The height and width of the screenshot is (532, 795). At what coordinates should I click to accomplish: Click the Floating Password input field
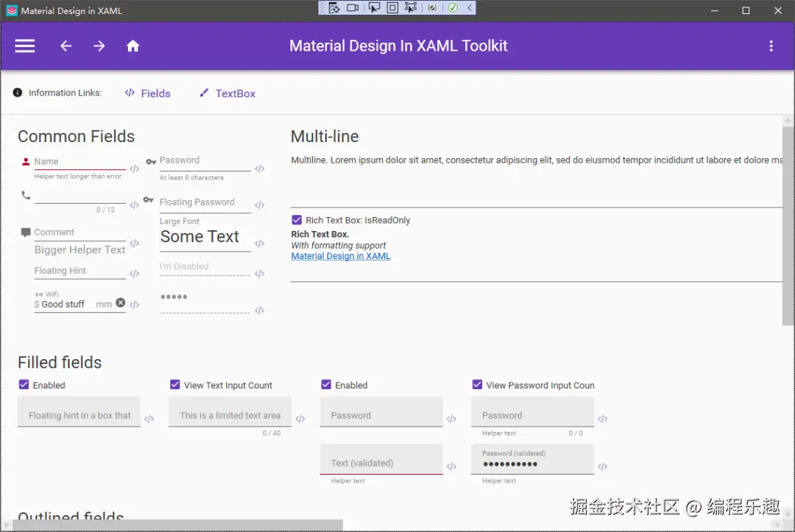(x=205, y=202)
